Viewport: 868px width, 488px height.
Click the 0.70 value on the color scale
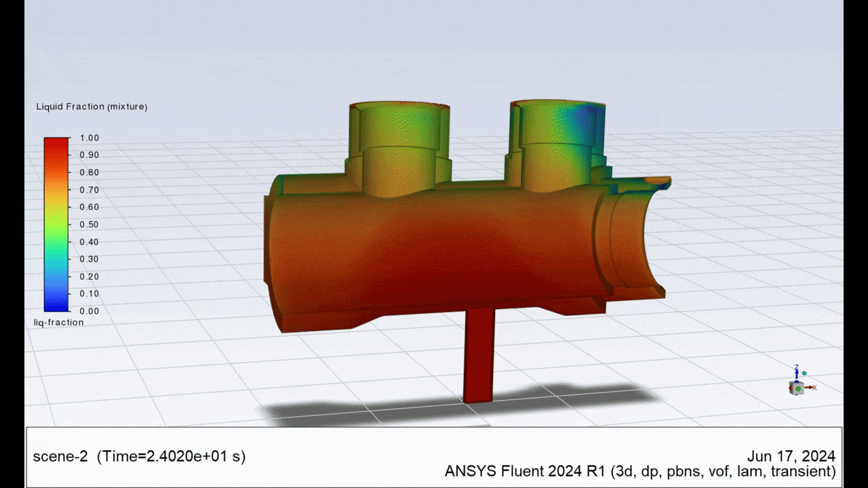point(90,190)
